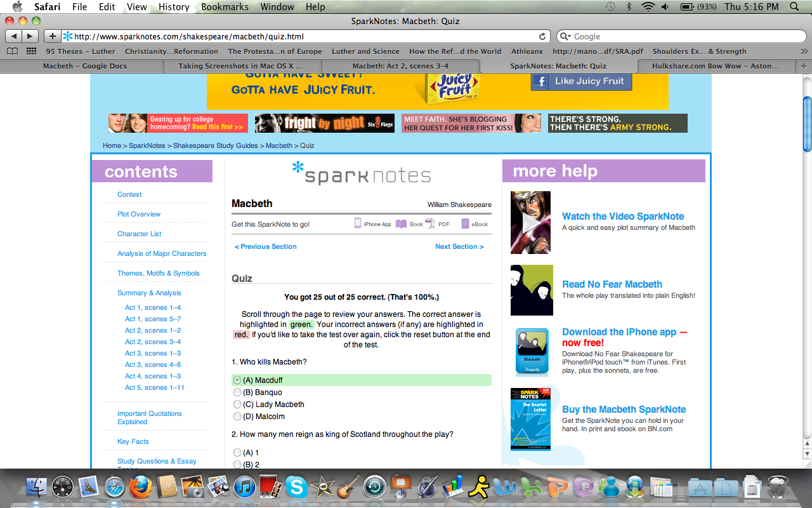
Task: Get the PDF version of the SparkNote
Action: pos(437,224)
